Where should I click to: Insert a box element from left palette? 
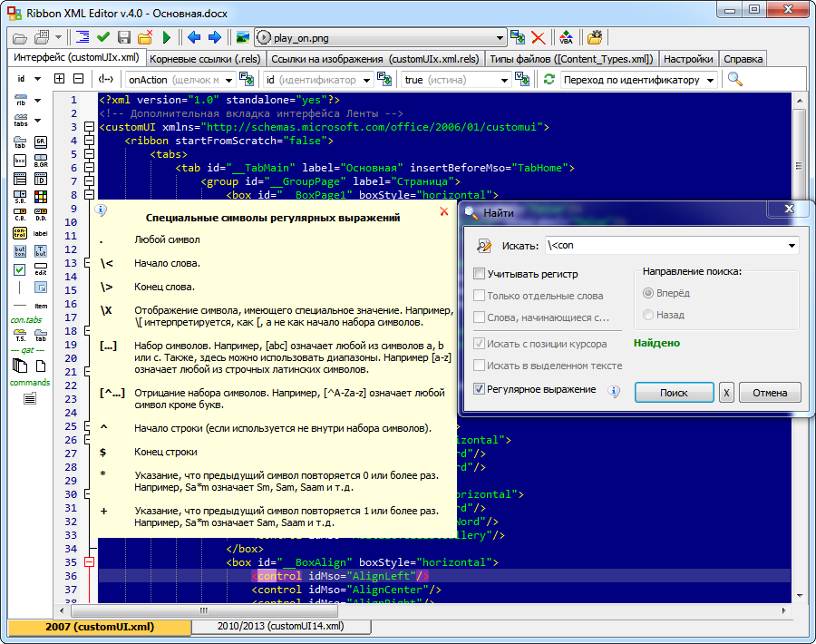point(20,161)
